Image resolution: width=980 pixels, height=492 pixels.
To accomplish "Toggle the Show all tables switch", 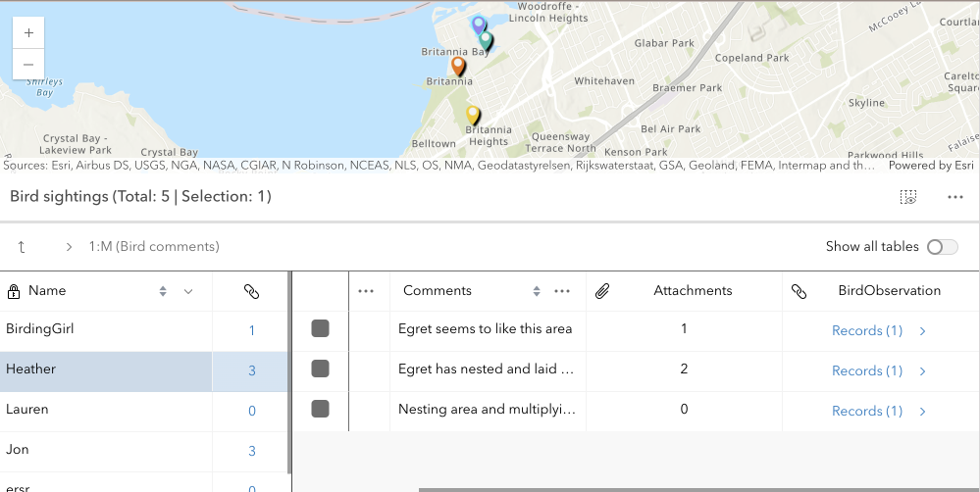I will tap(942, 247).
